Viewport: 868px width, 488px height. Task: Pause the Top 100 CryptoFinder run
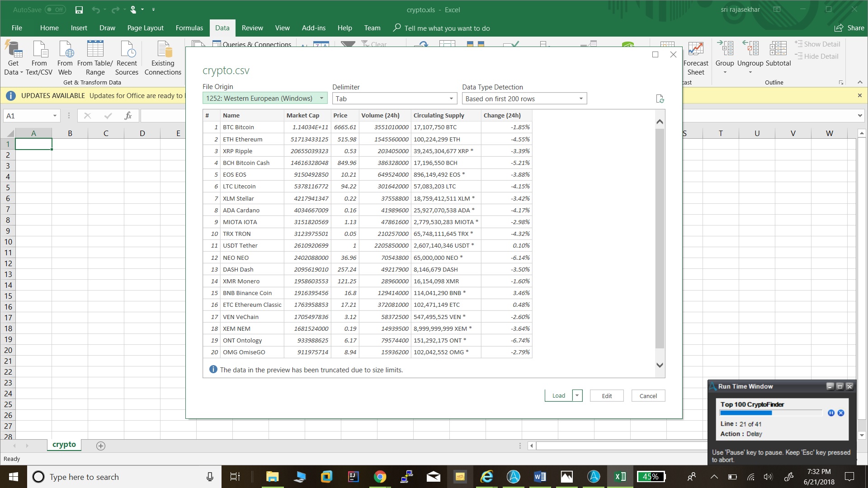click(x=831, y=413)
